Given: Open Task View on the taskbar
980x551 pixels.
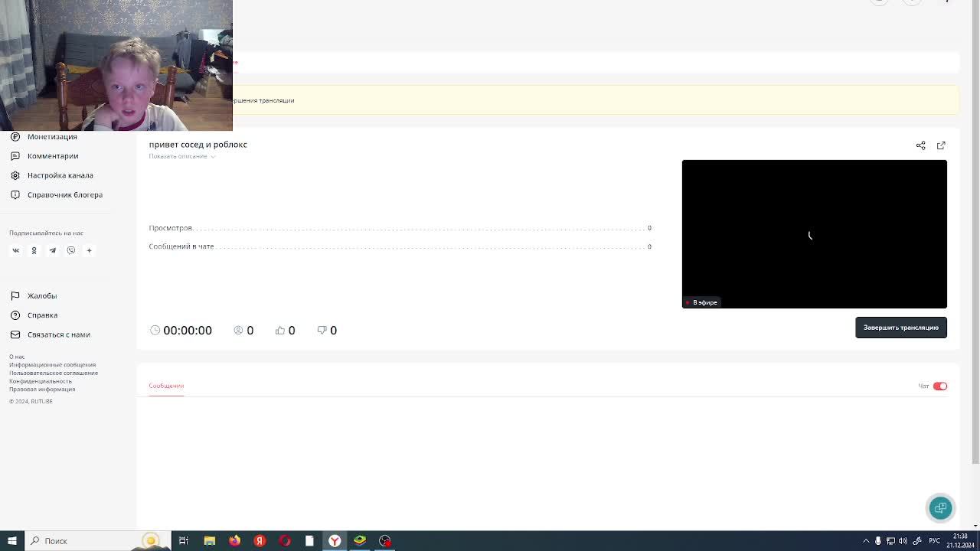Looking at the screenshot, I should tap(184, 541).
